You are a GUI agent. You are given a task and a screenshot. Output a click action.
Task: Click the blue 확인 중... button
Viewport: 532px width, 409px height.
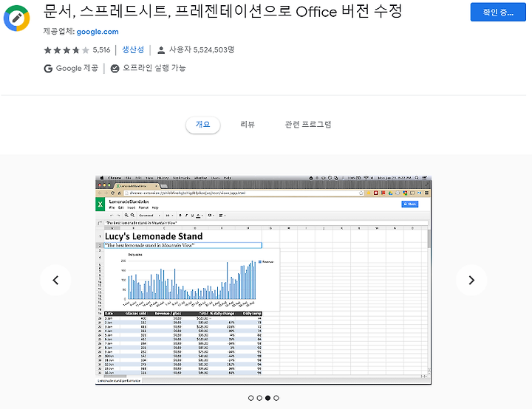498,13
